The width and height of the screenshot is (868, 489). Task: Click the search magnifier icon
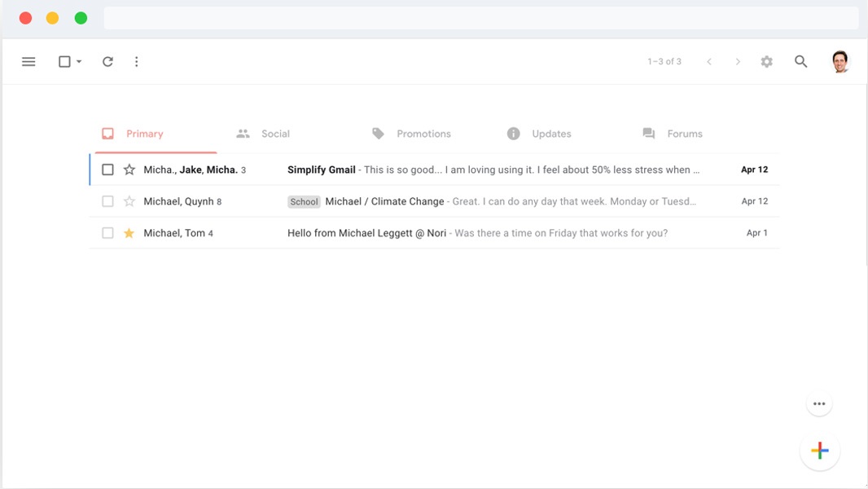pos(800,62)
